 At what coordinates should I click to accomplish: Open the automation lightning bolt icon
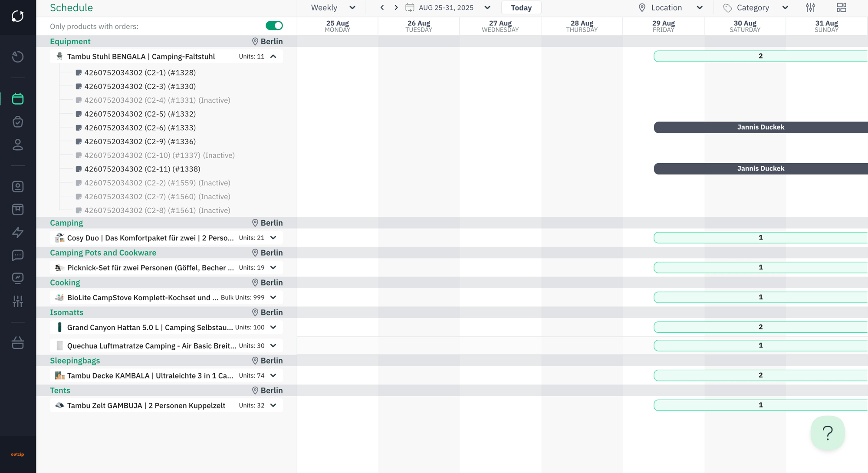coord(18,232)
